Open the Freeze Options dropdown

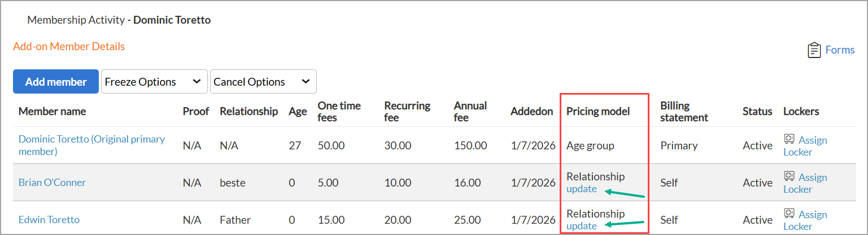click(x=153, y=82)
